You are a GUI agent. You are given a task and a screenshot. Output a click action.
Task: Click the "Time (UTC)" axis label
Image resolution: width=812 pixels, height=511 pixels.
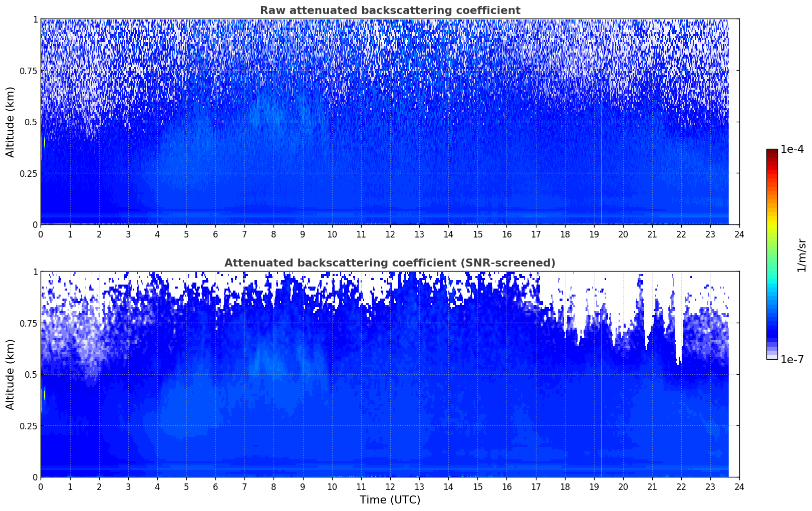click(x=390, y=500)
